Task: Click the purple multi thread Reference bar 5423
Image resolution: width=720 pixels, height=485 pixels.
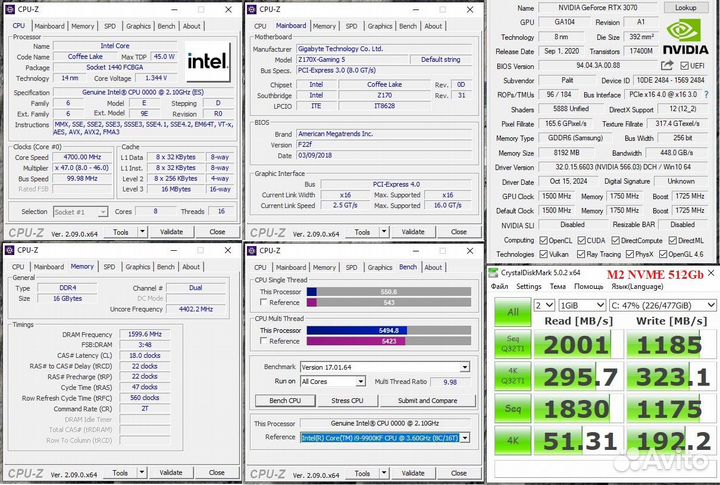Action: pos(388,341)
